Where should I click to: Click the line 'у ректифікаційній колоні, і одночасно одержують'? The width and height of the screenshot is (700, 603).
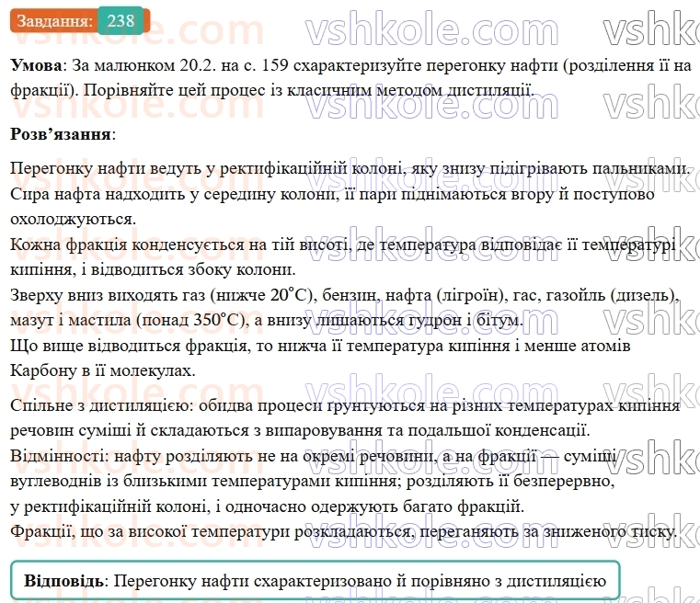tap(267, 506)
